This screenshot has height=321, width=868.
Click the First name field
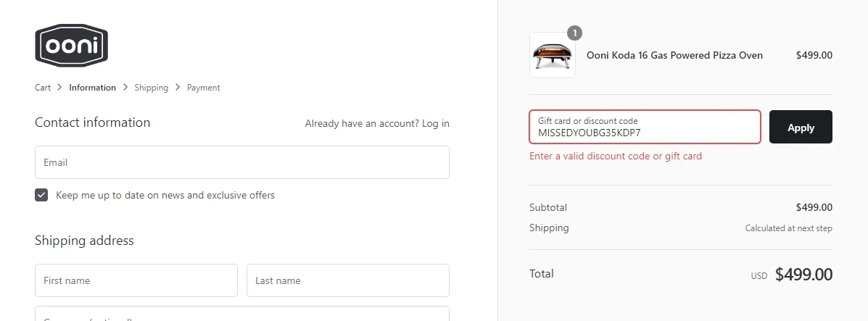(x=136, y=280)
